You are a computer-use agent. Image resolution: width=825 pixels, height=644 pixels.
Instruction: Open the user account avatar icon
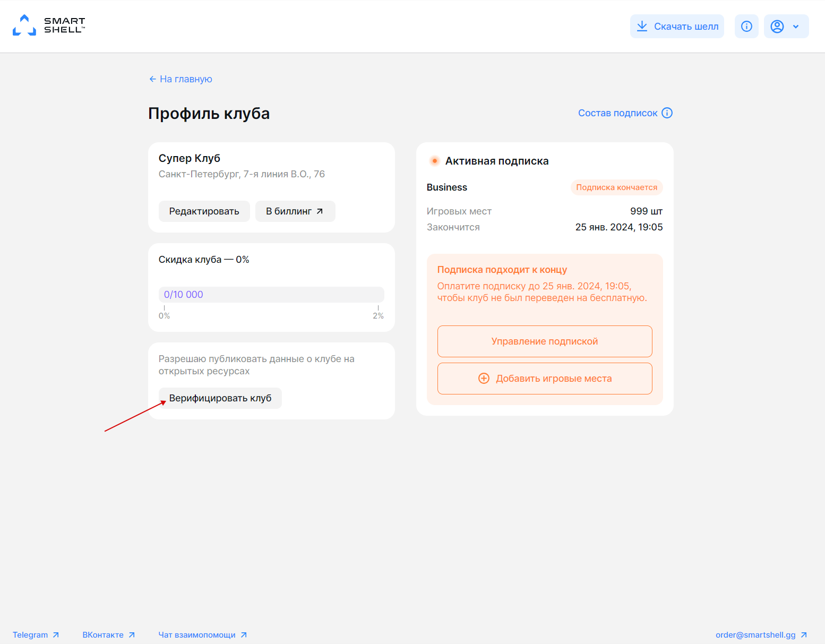(x=777, y=27)
